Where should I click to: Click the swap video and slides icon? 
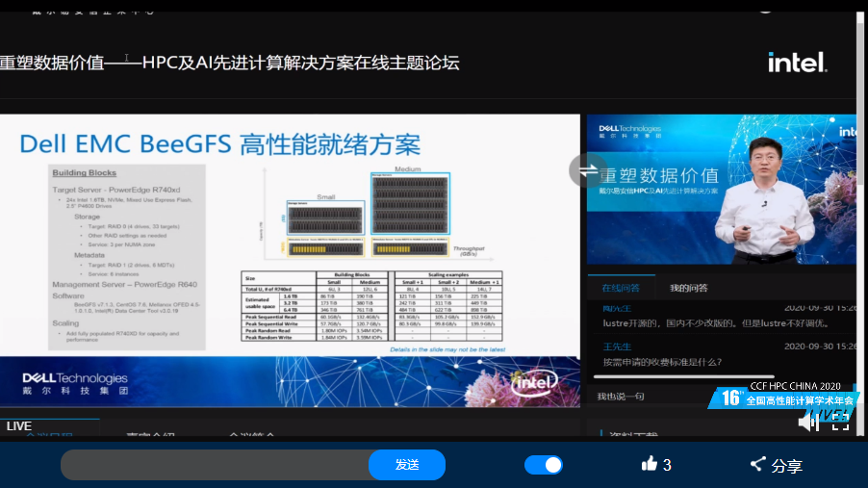[587, 170]
